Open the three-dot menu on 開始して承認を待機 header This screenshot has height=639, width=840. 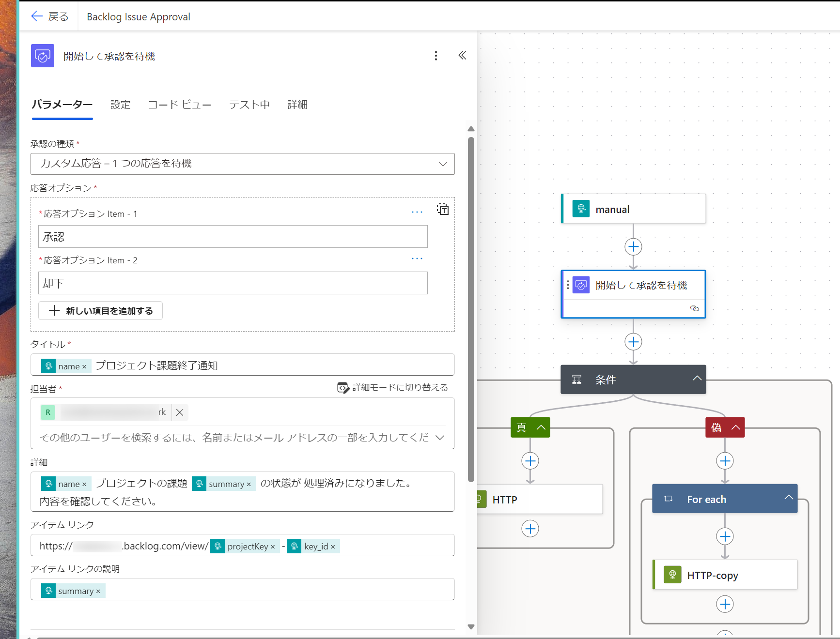(436, 55)
